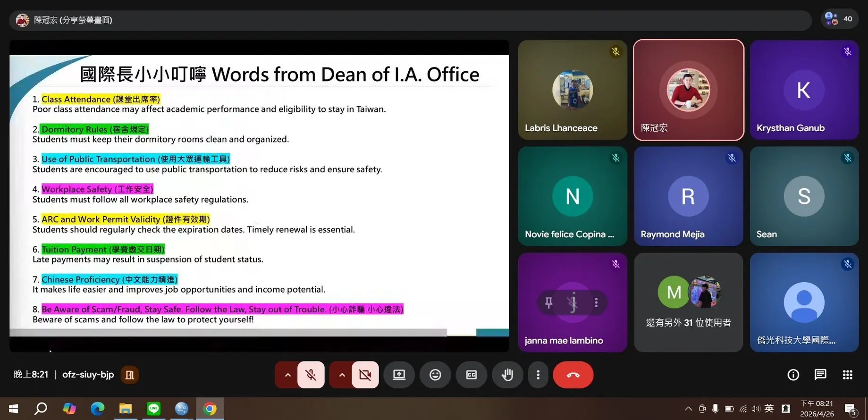Show hidden system tray icons
This screenshot has width=868, height=420.
(x=688, y=409)
